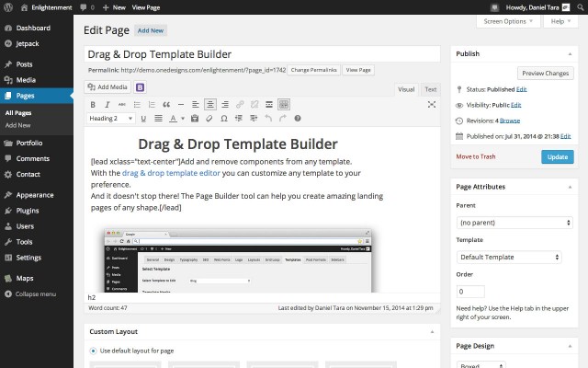Image resolution: width=588 pixels, height=368 pixels.
Task: Align text left
Action: [196, 105]
